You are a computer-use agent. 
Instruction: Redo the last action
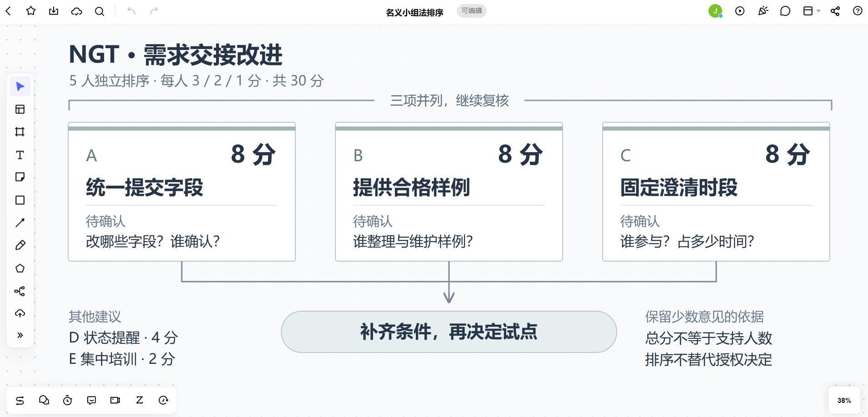(154, 11)
